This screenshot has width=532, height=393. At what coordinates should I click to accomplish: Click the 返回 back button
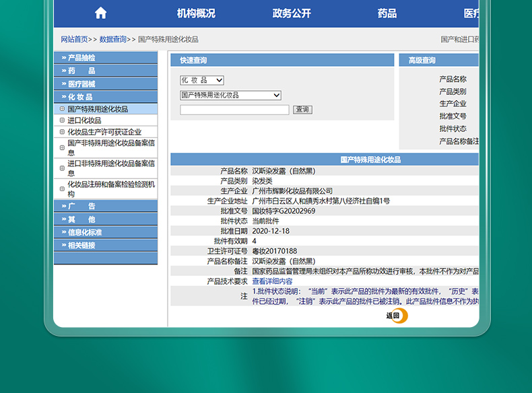[x=397, y=316]
